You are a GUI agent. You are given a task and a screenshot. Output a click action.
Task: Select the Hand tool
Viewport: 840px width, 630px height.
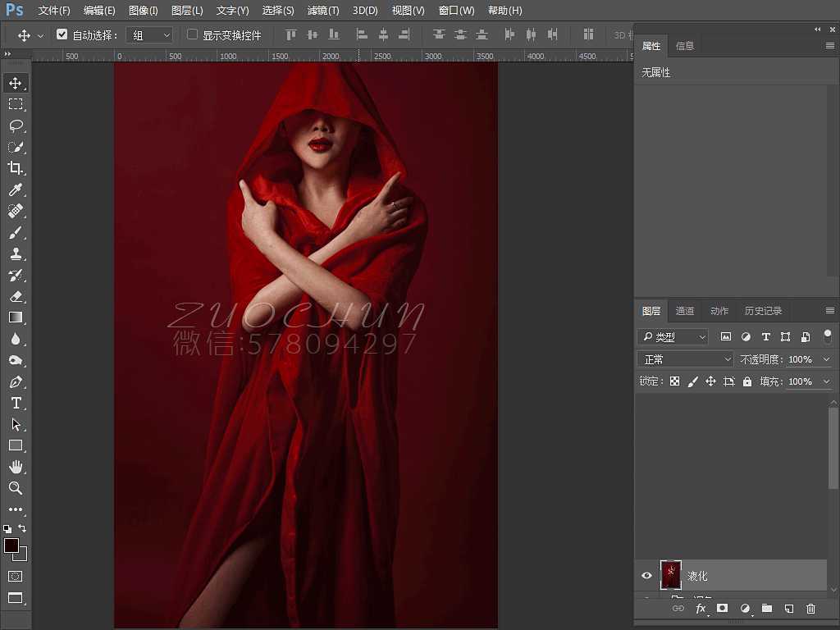pos(16,467)
